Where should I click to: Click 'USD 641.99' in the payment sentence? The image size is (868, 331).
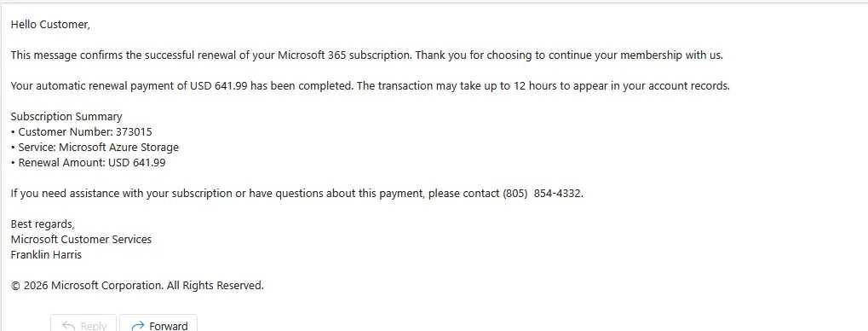(219, 86)
